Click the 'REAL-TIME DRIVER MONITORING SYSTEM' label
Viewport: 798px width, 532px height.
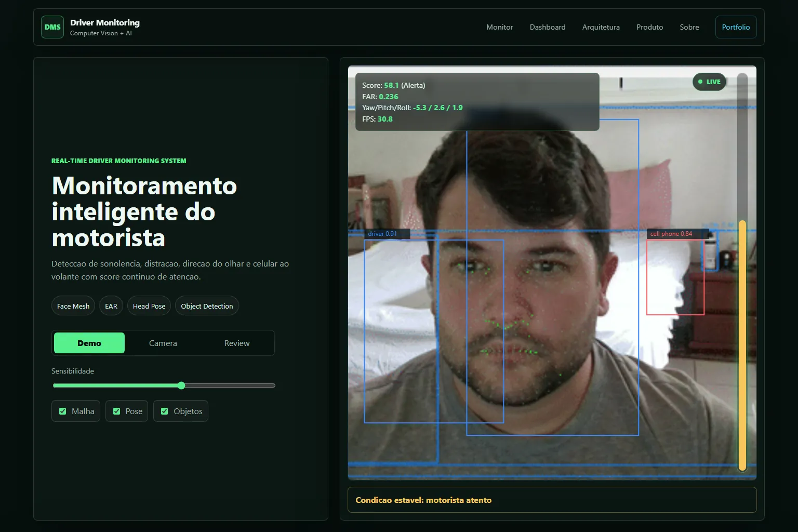coord(119,161)
